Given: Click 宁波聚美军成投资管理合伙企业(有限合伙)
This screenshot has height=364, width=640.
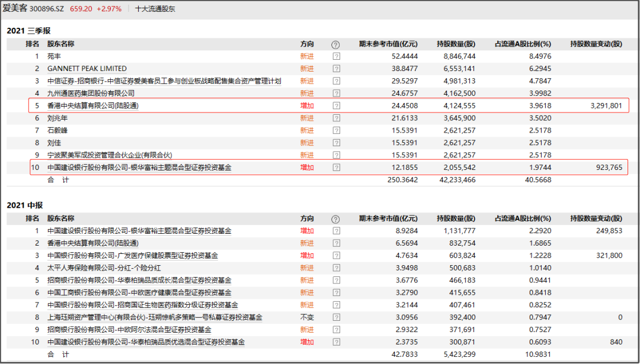Looking at the screenshot, I should [x=110, y=155].
